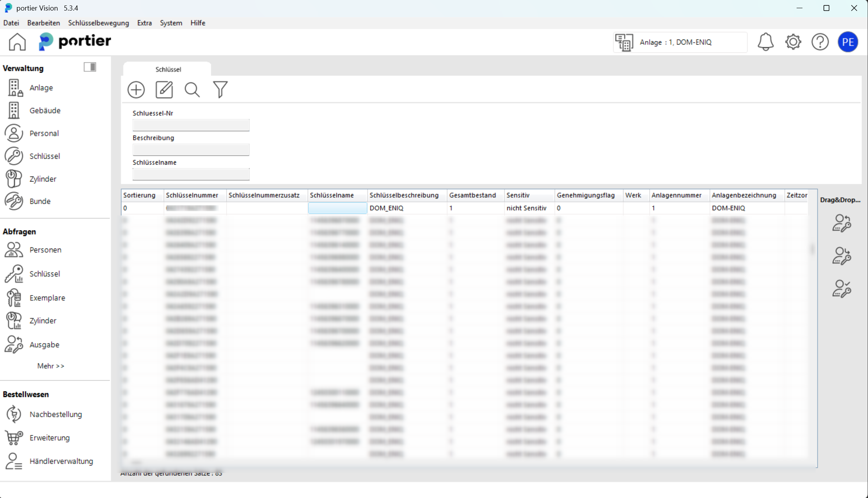Open the notifications bell
Screen dimensions: 868x498
[x=765, y=42]
